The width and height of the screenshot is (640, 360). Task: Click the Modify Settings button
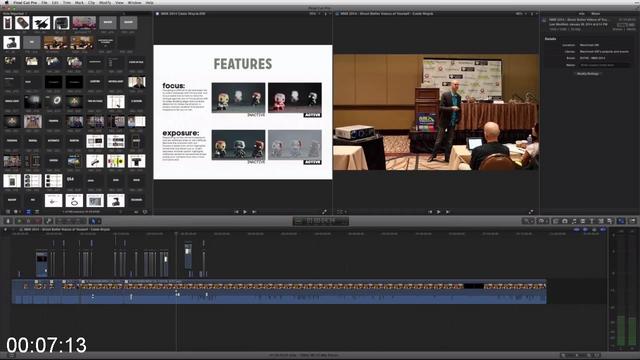[588, 74]
